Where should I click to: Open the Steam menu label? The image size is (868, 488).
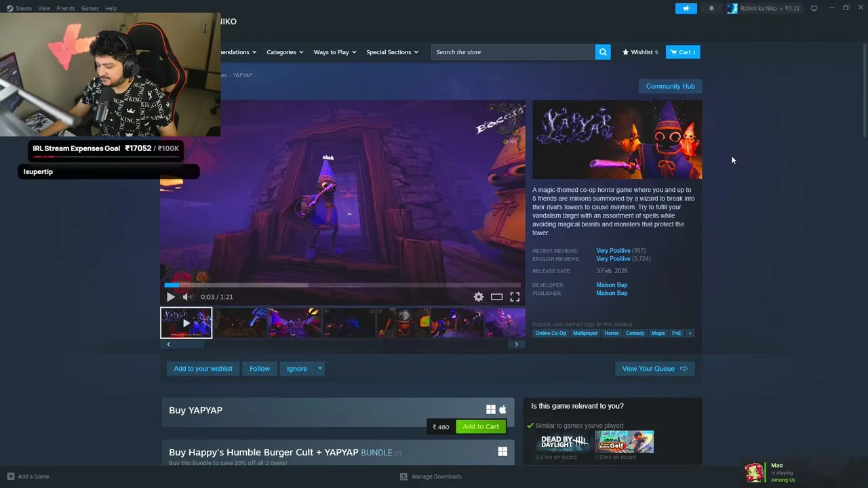tap(24, 8)
